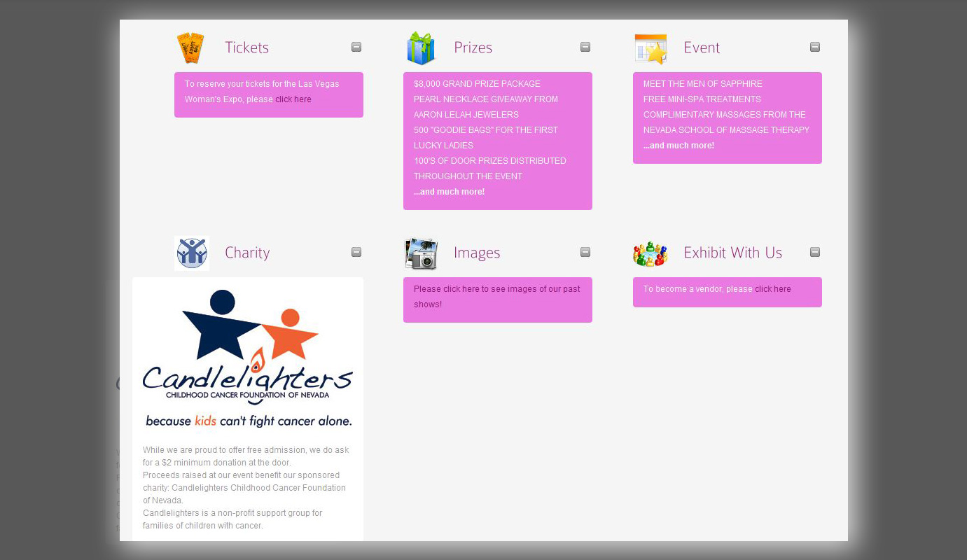Click the colorful group Exhibit With Us icon
Image resolution: width=967 pixels, height=560 pixels.
point(651,253)
